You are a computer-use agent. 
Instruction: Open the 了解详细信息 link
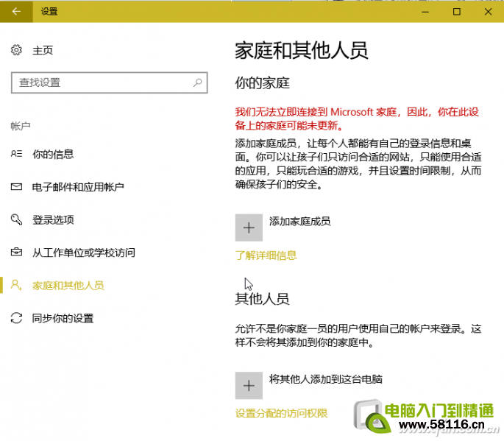pyautogui.click(x=266, y=255)
